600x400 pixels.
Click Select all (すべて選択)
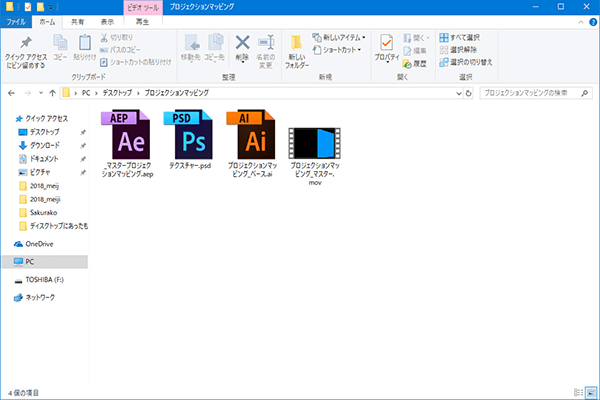460,38
